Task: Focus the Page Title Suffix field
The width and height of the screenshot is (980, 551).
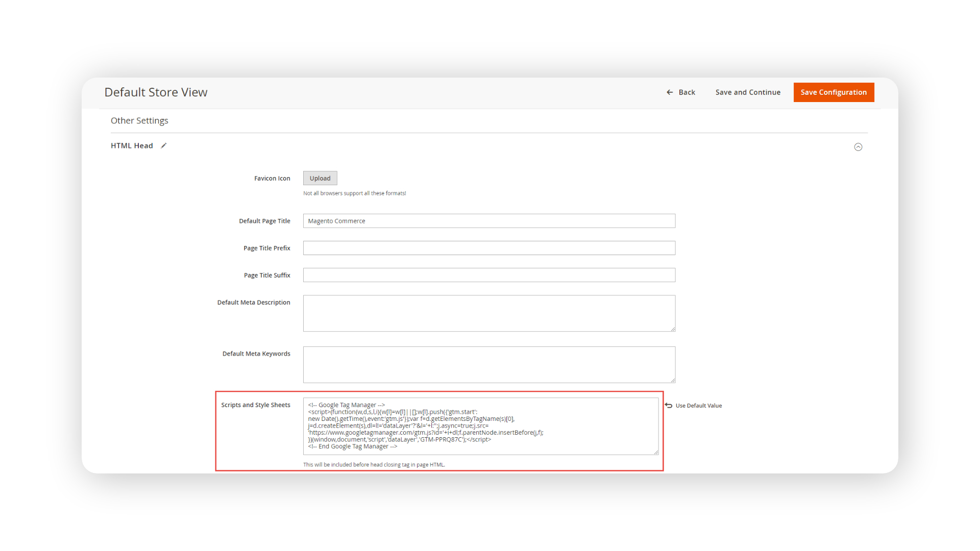Action: coord(489,275)
